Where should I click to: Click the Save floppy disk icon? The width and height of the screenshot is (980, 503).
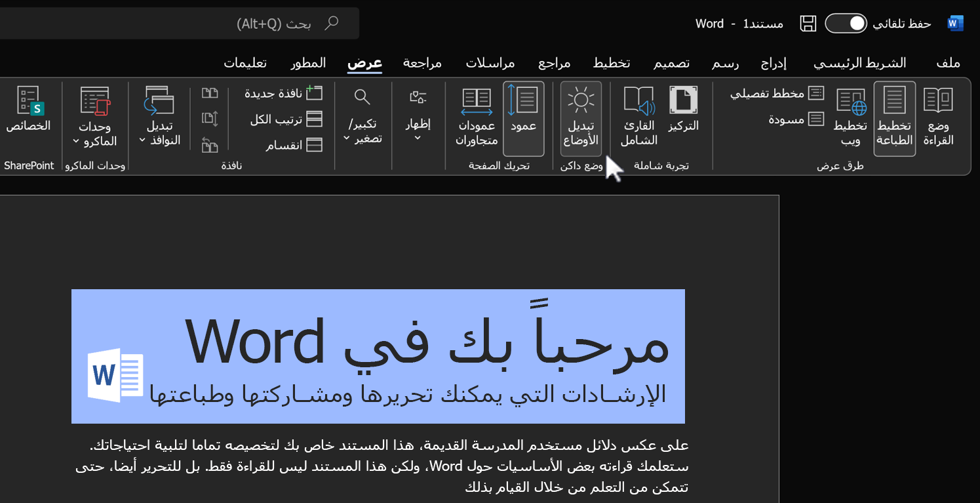pos(808,24)
